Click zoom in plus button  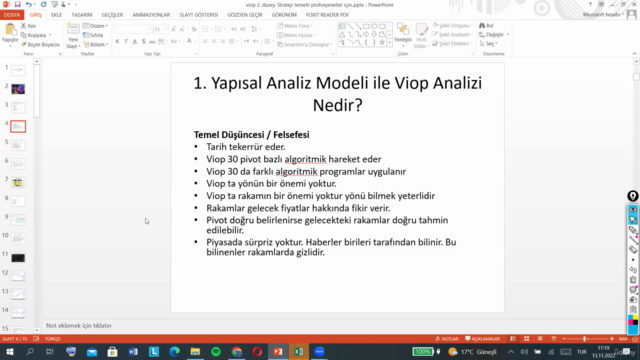pos(612,339)
